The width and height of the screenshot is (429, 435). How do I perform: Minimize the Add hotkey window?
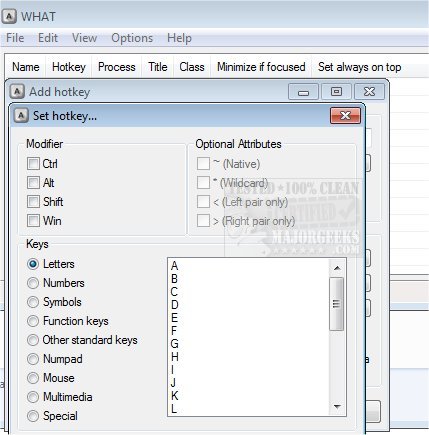pyautogui.click(x=303, y=92)
